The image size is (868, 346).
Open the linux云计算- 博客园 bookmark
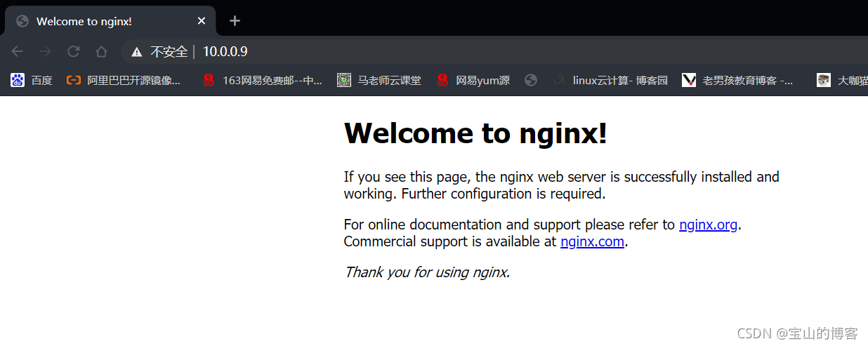click(x=610, y=80)
